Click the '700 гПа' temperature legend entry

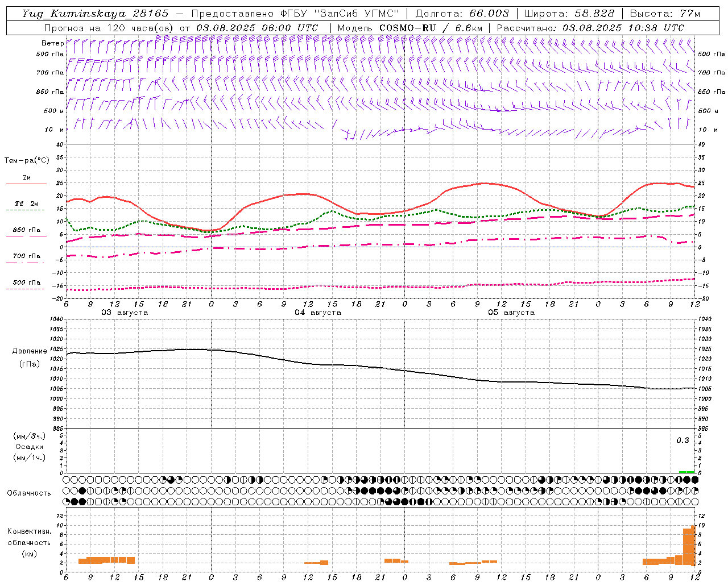pos(27,256)
